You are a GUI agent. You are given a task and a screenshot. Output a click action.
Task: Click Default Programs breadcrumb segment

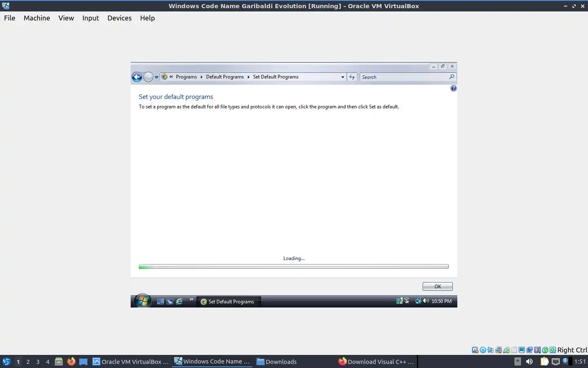(x=225, y=77)
